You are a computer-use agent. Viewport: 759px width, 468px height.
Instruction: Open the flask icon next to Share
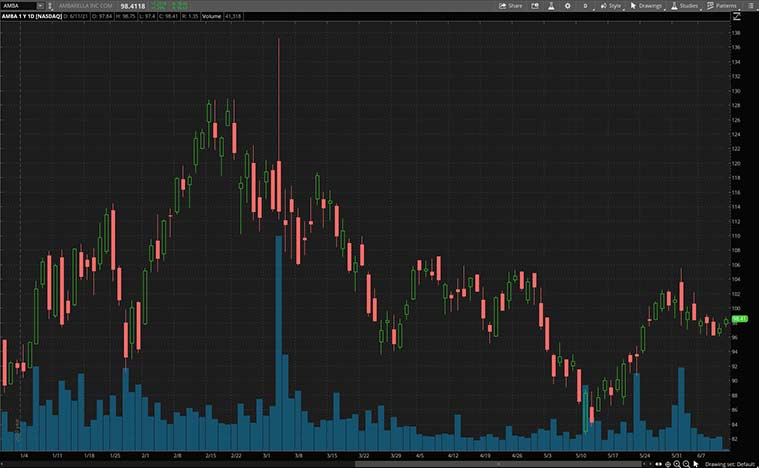click(x=550, y=5)
